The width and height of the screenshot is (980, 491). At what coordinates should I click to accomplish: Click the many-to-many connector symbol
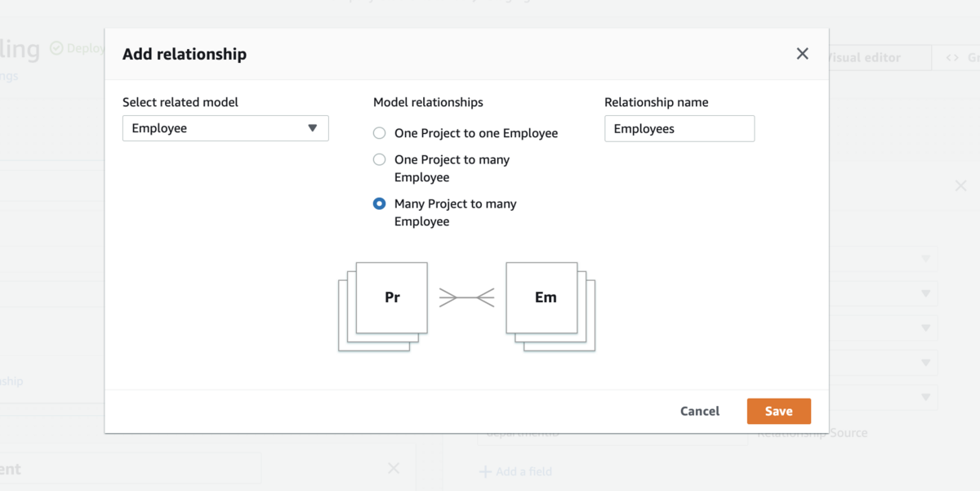coord(466,297)
